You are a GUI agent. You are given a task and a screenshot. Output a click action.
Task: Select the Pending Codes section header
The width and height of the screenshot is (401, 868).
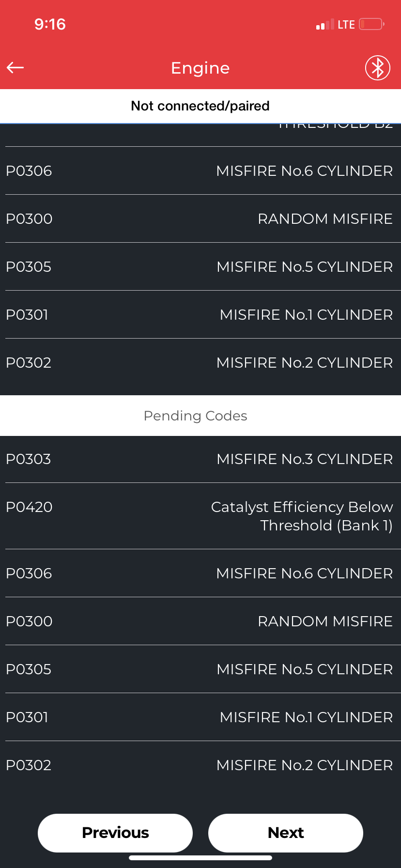click(x=196, y=416)
